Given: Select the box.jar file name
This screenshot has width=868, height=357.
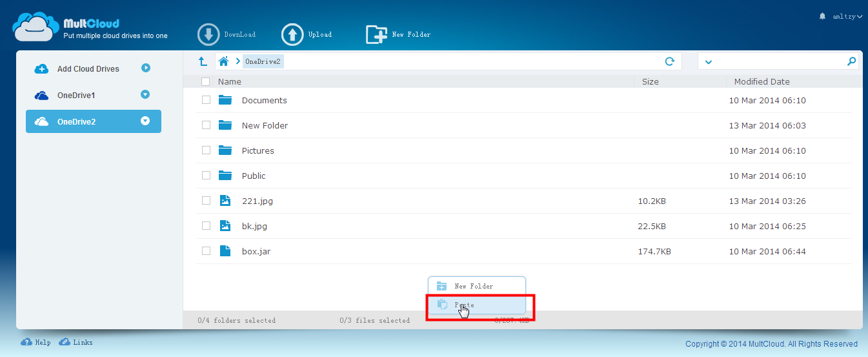Looking at the screenshot, I should tap(256, 251).
